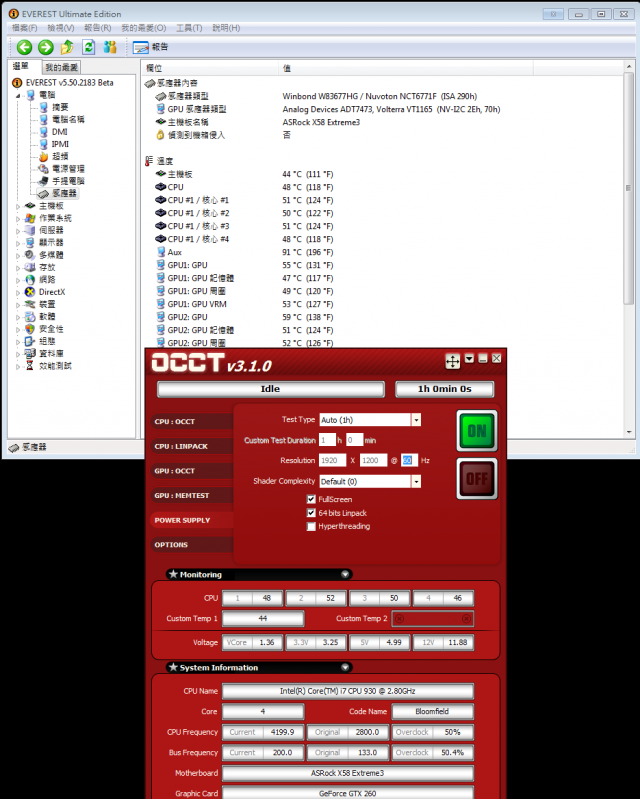The height and width of the screenshot is (800, 640).
Task: Click the 安全性 shield icon in tree
Action: [x=30, y=329]
